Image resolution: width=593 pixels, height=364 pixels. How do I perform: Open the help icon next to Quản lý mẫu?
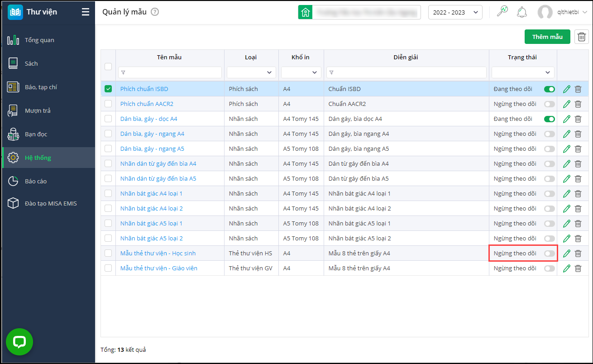[x=155, y=12]
